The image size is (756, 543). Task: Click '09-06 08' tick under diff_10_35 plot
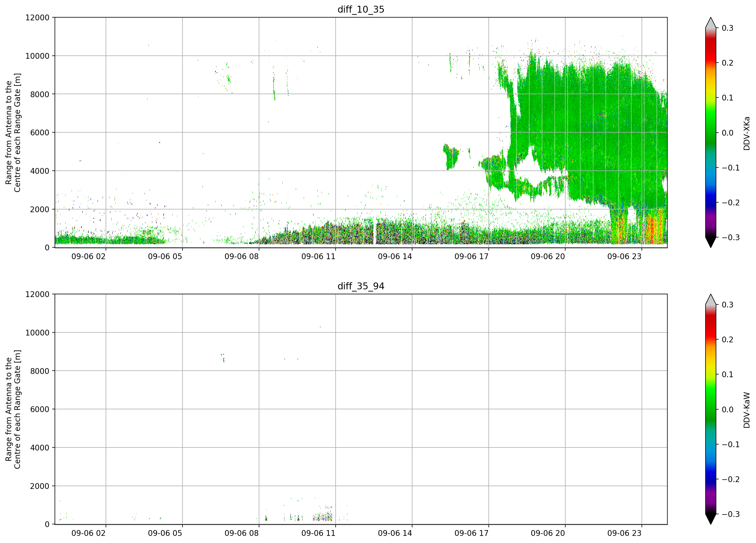[x=242, y=256]
